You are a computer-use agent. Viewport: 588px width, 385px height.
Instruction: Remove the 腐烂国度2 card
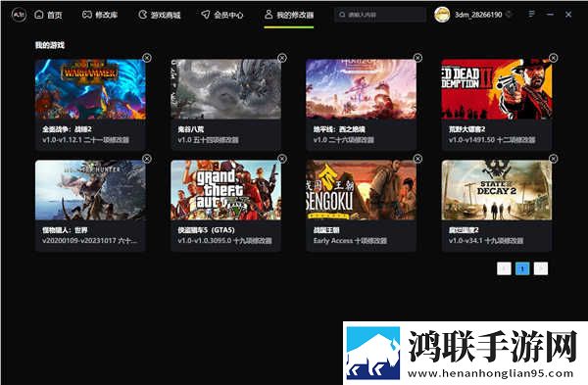(553, 159)
